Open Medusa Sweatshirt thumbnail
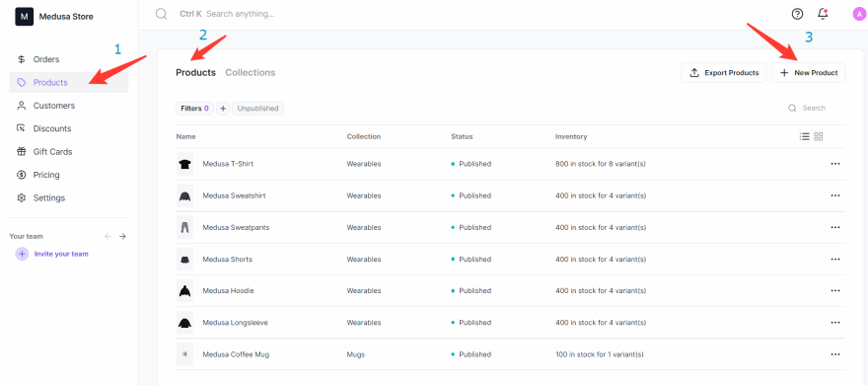The width and height of the screenshot is (868, 385). 184,195
